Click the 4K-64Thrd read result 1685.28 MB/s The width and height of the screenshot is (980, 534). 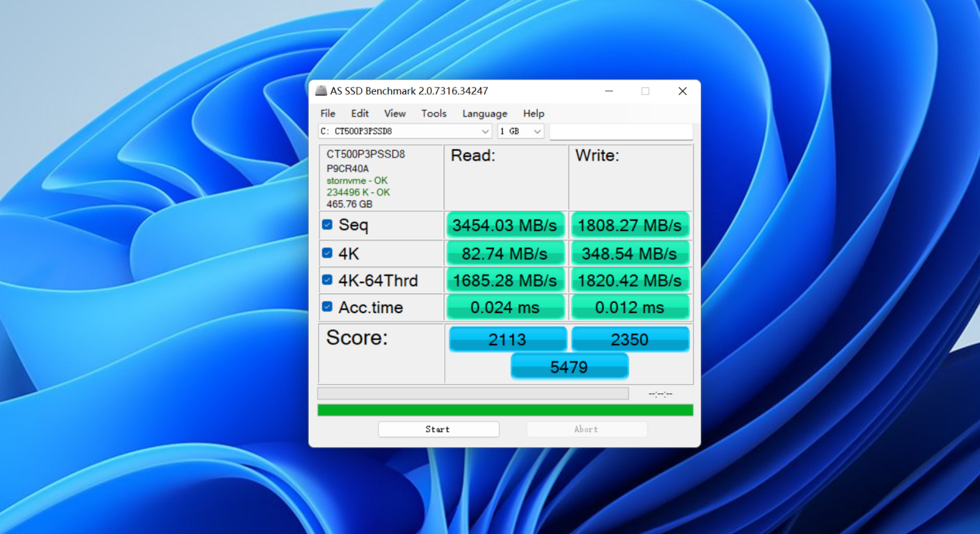pos(505,280)
